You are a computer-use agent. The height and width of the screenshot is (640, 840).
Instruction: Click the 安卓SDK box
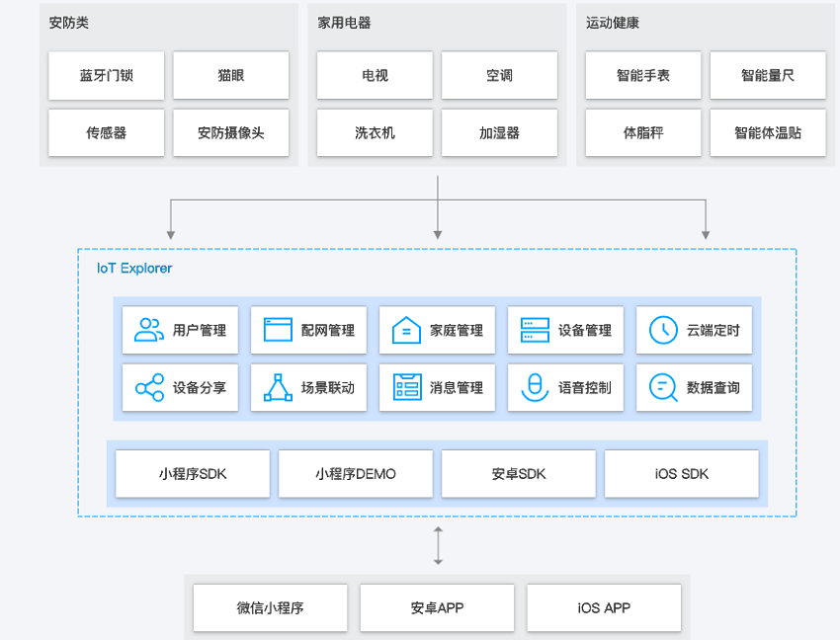coord(519,474)
